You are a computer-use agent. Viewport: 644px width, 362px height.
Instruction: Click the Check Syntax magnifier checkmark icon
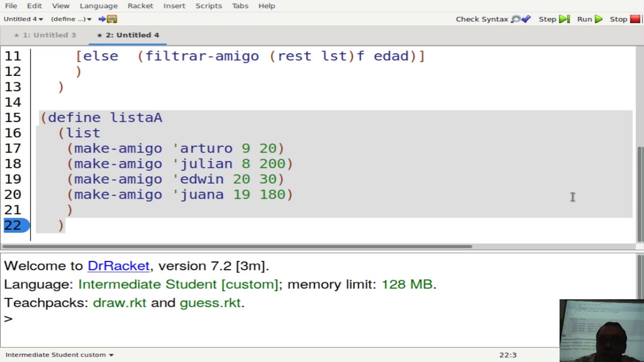click(x=521, y=19)
